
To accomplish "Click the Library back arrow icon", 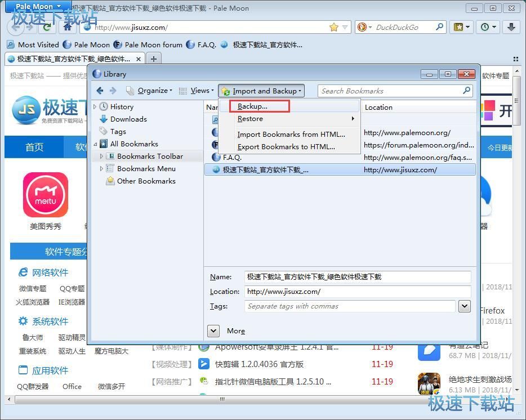I will [100, 91].
